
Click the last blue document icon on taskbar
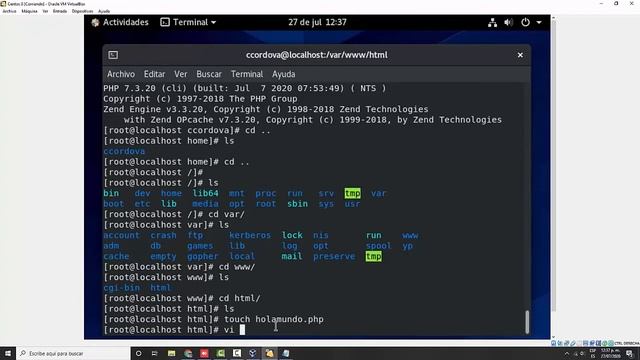click(286, 353)
